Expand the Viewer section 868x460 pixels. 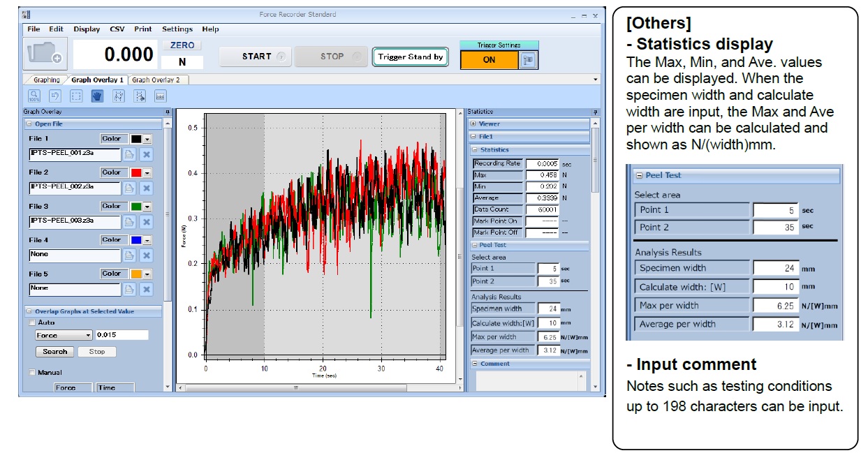click(475, 124)
